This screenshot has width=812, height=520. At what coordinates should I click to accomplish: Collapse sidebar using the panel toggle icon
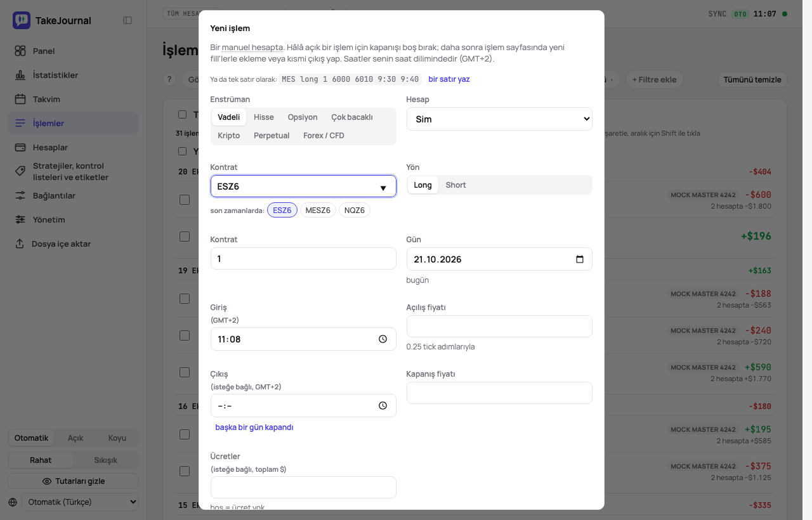point(128,20)
